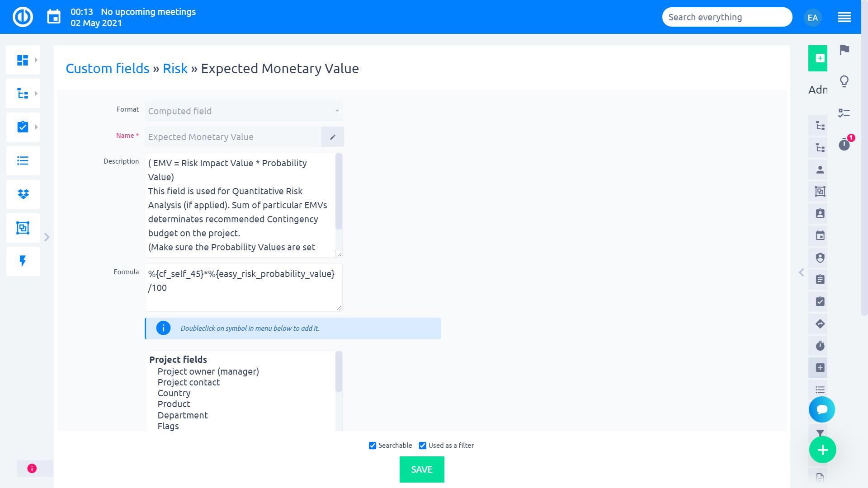Open the hamburger menu at top right
The height and width of the screenshot is (488, 868).
[x=844, y=17]
